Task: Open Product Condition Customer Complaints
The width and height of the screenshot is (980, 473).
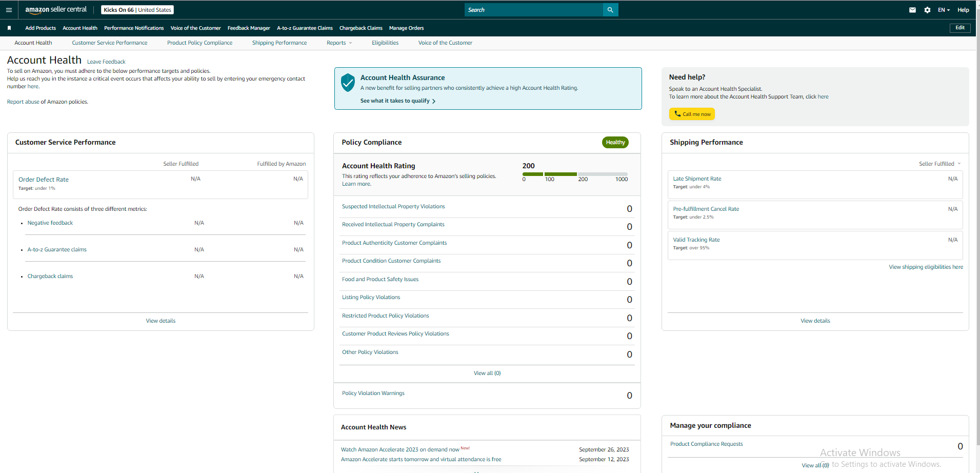Action: (391, 261)
